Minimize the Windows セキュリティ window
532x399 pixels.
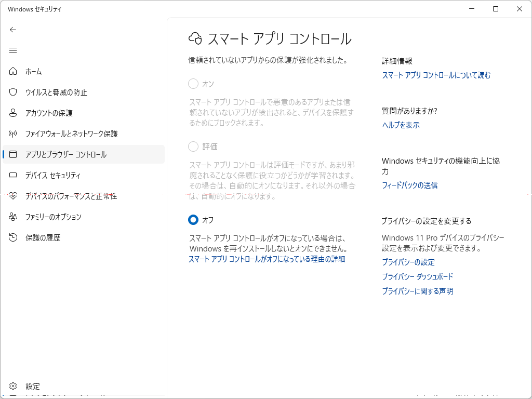click(472, 9)
